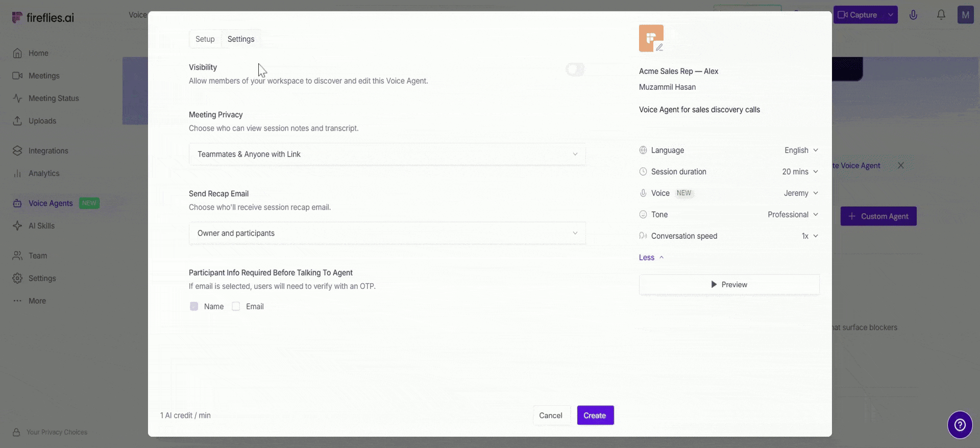Click the Voice microphone icon in panel
The height and width of the screenshot is (448, 980).
point(643,193)
